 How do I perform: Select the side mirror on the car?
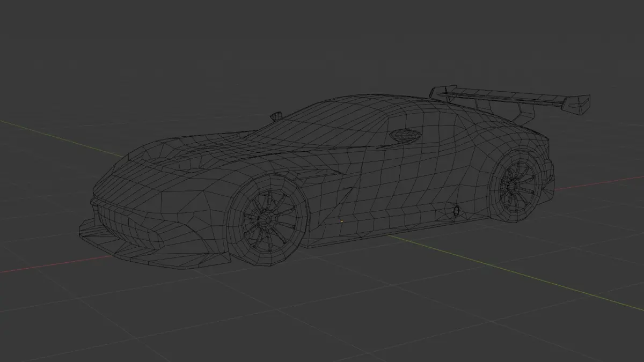[276, 116]
